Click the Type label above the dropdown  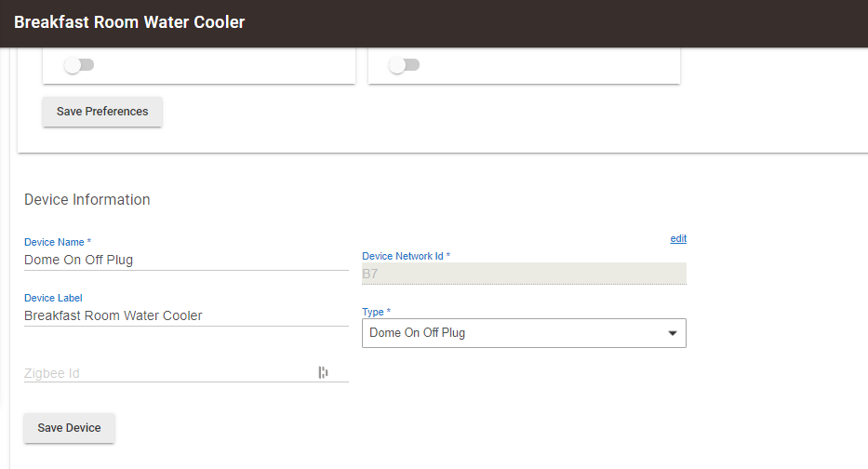pyautogui.click(x=376, y=312)
